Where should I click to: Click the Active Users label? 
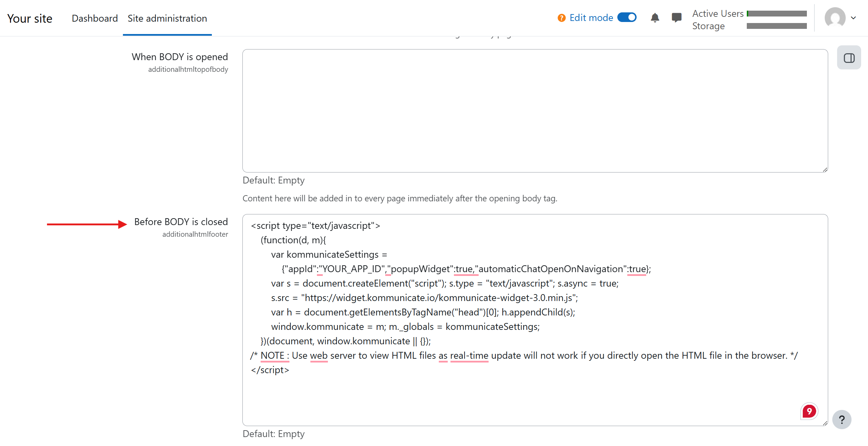[718, 13]
